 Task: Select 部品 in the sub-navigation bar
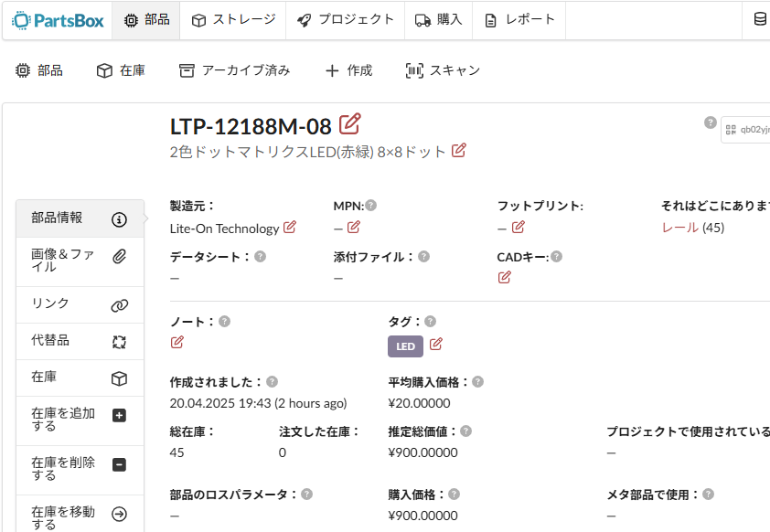coord(39,70)
